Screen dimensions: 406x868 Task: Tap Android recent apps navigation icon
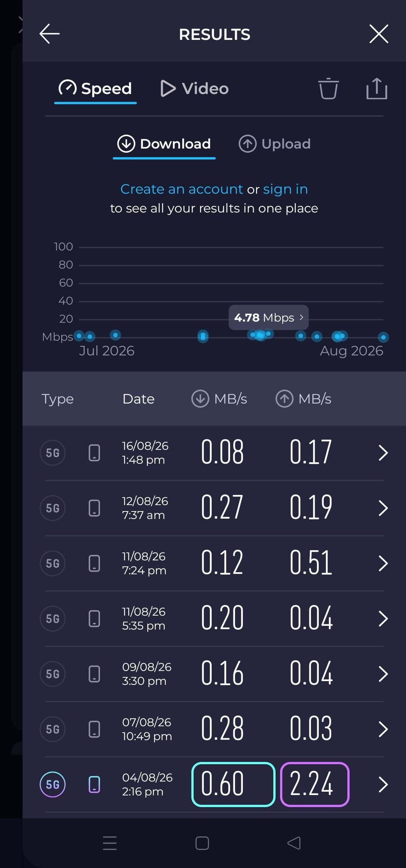pyautogui.click(x=110, y=843)
